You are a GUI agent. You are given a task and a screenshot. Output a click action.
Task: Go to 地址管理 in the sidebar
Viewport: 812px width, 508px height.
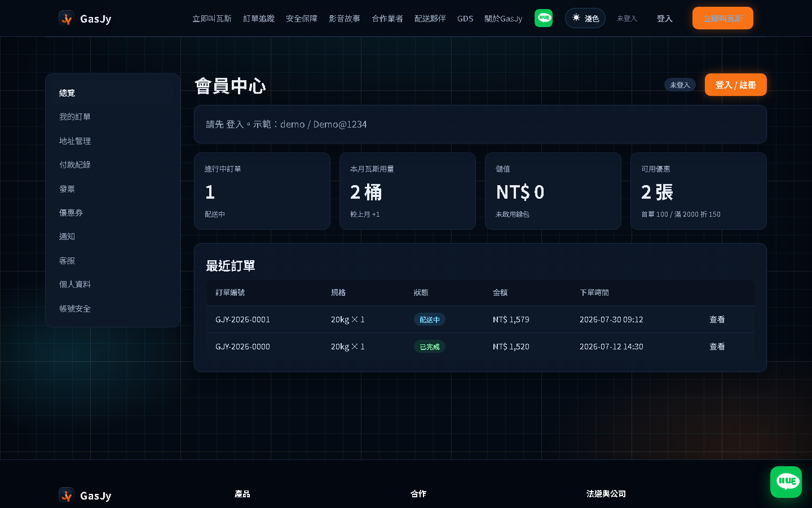tap(113, 141)
